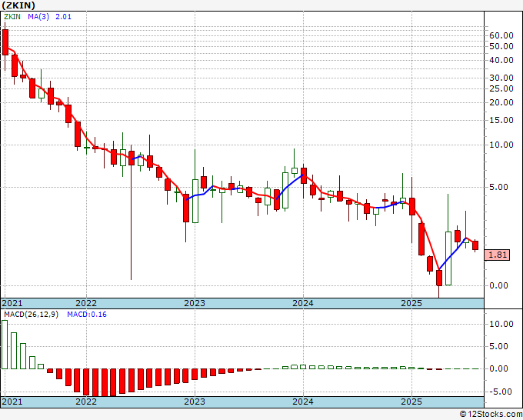Click the 2.01 moving average value
523x420 pixels.
tap(63, 17)
